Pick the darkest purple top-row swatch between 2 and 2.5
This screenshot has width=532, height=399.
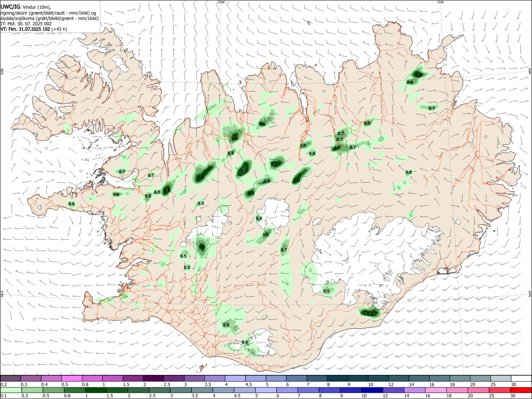click(x=153, y=378)
